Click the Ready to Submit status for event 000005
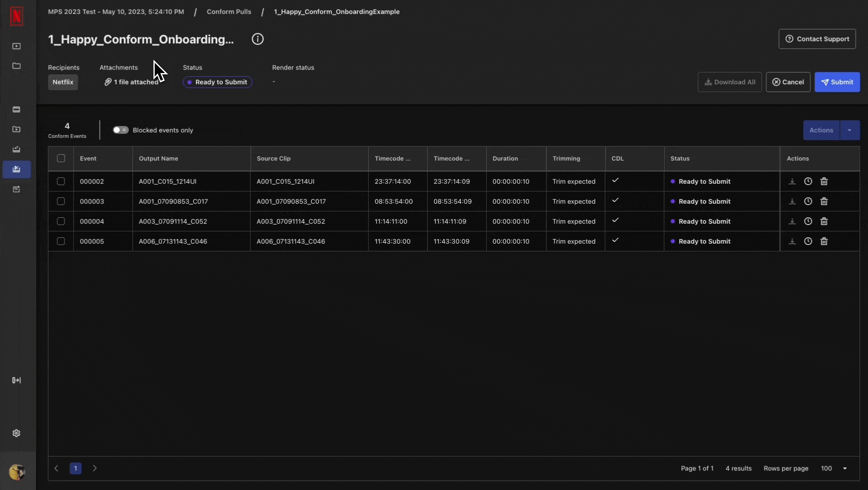Screen dimensions: 868x490 tap(700, 241)
